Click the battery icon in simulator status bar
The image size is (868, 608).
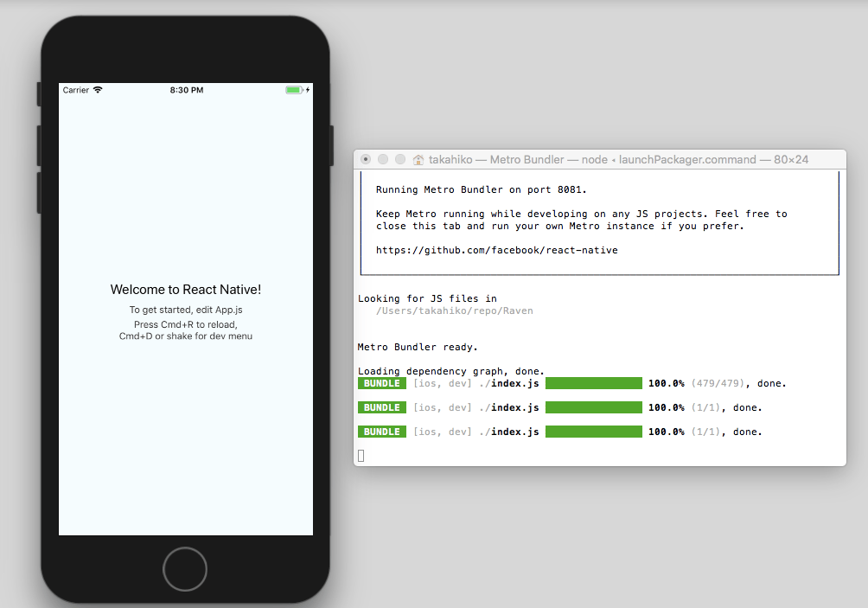pyautogui.click(x=293, y=90)
